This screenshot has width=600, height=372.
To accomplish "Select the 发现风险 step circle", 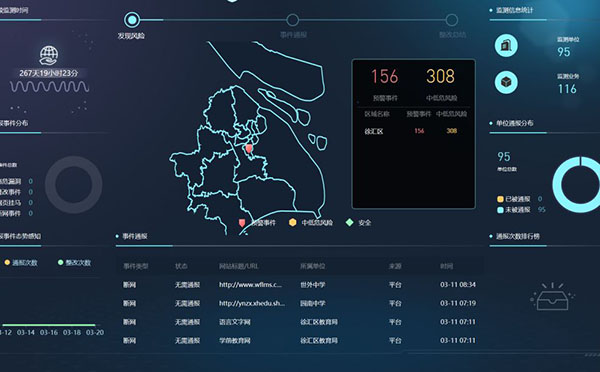I will point(132,20).
